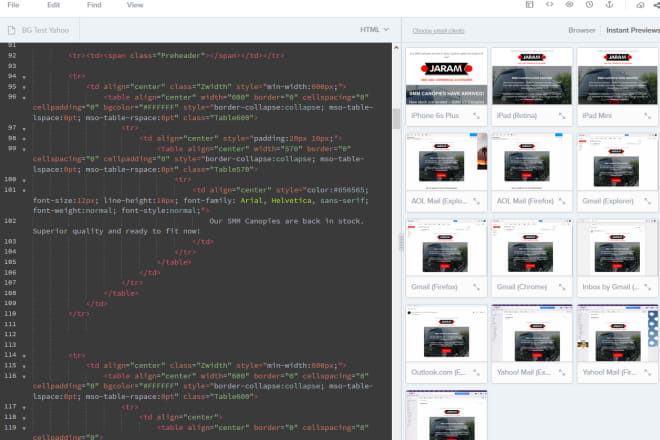Image resolution: width=660 pixels, height=440 pixels.
Task: Select the BG Test Yahoo file tab
Action: (45, 30)
